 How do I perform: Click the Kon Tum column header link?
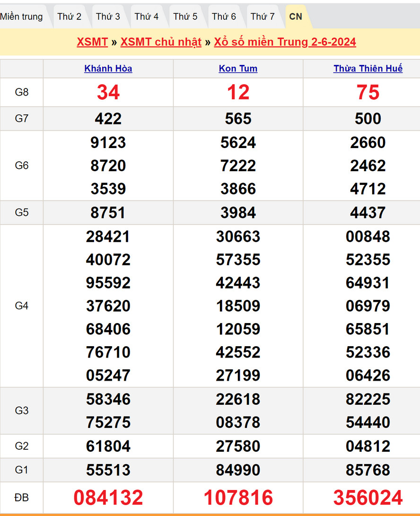click(x=238, y=69)
